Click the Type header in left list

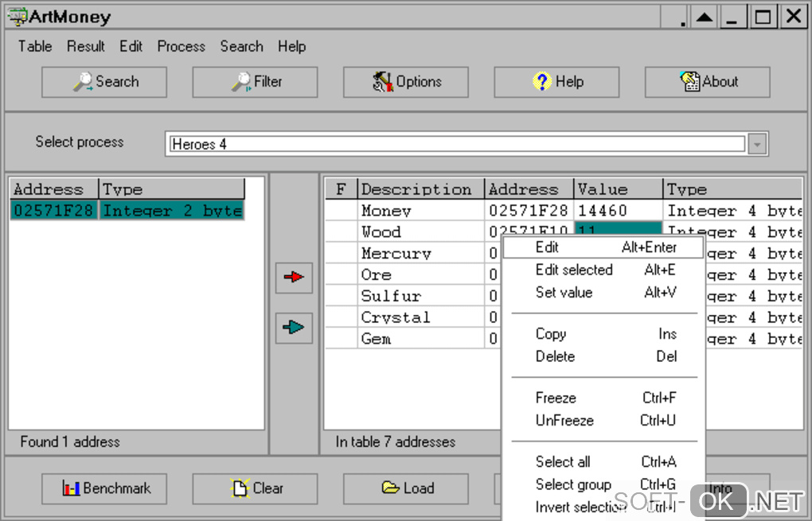click(171, 189)
